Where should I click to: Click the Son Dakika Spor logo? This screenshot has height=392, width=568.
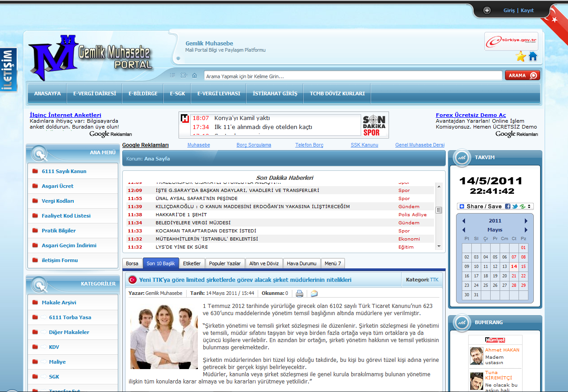coord(375,125)
